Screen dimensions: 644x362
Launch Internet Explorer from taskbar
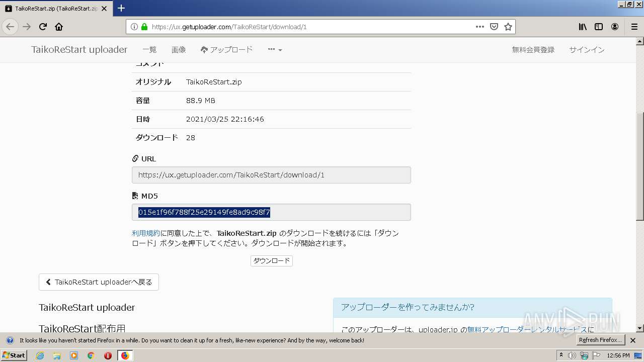(40, 355)
